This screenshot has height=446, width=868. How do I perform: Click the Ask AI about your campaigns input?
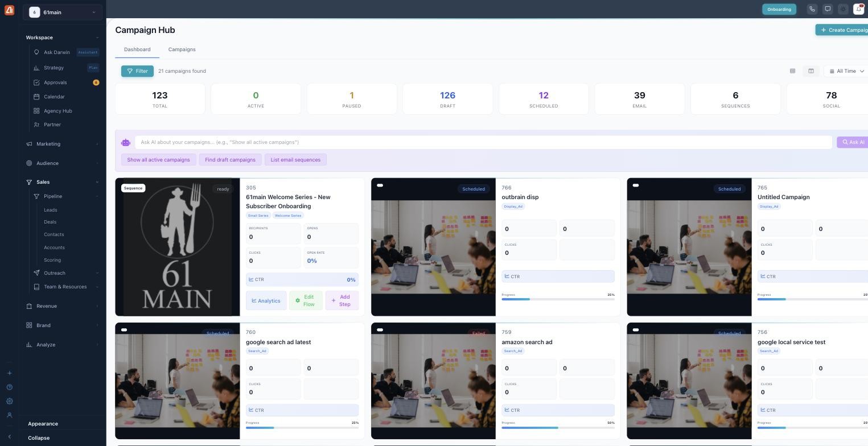point(483,142)
